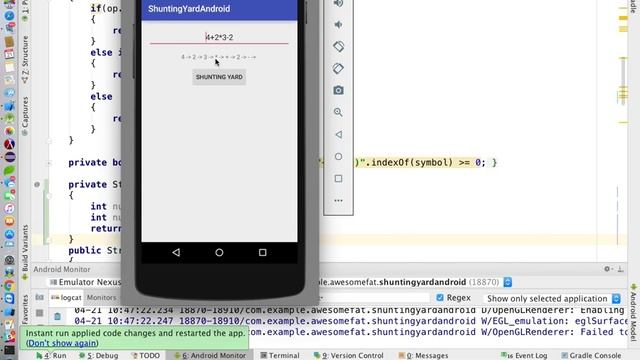The image size is (640, 360).
Task: Tap the phone's Recents navigation button
Action: 262,253
